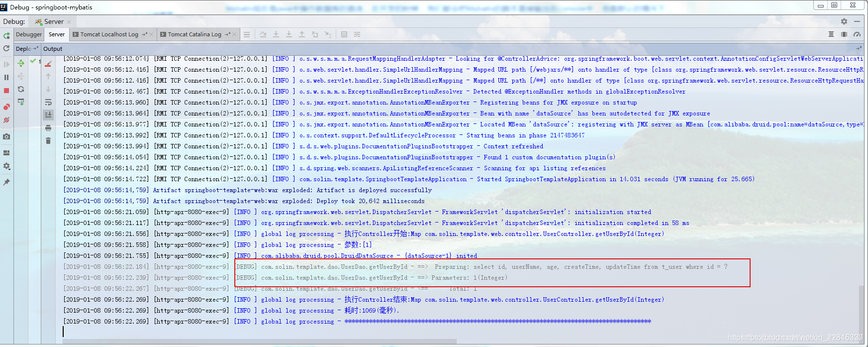Toggle soft-wrap in console output

48,102
